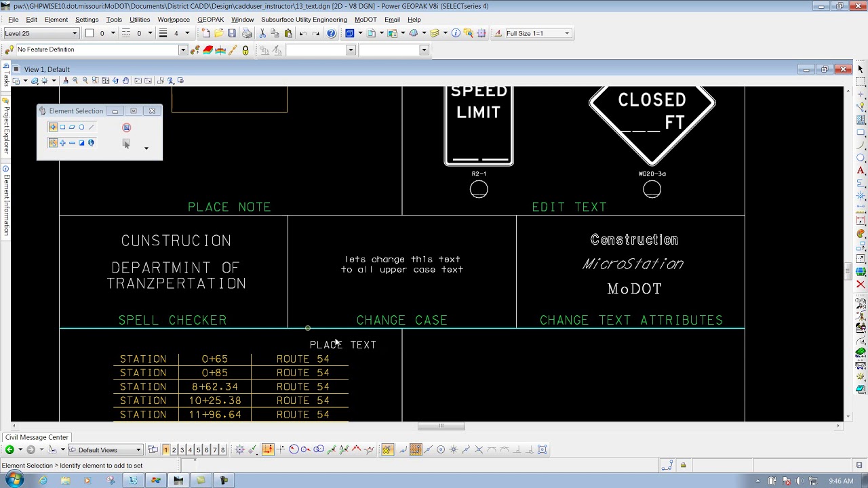Click the Place Text 'A' tool in right toolbar
The height and width of the screenshot is (488, 868).
pos(861,171)
